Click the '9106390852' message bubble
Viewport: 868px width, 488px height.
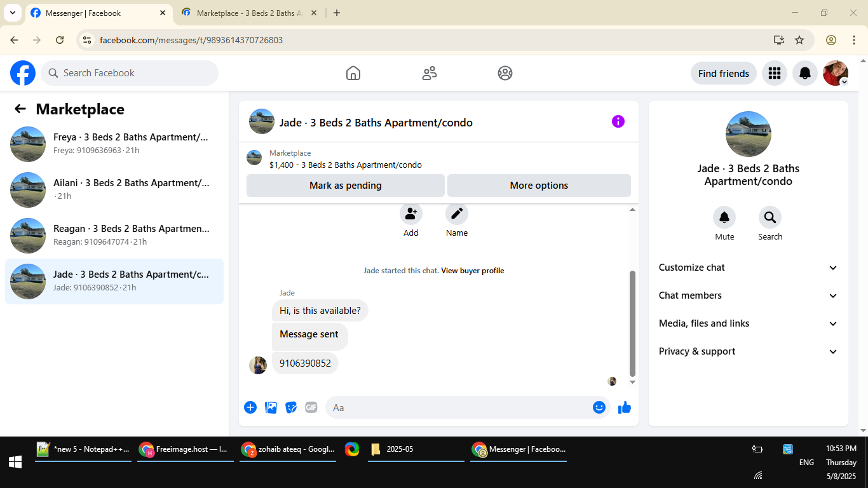point(306,363)
